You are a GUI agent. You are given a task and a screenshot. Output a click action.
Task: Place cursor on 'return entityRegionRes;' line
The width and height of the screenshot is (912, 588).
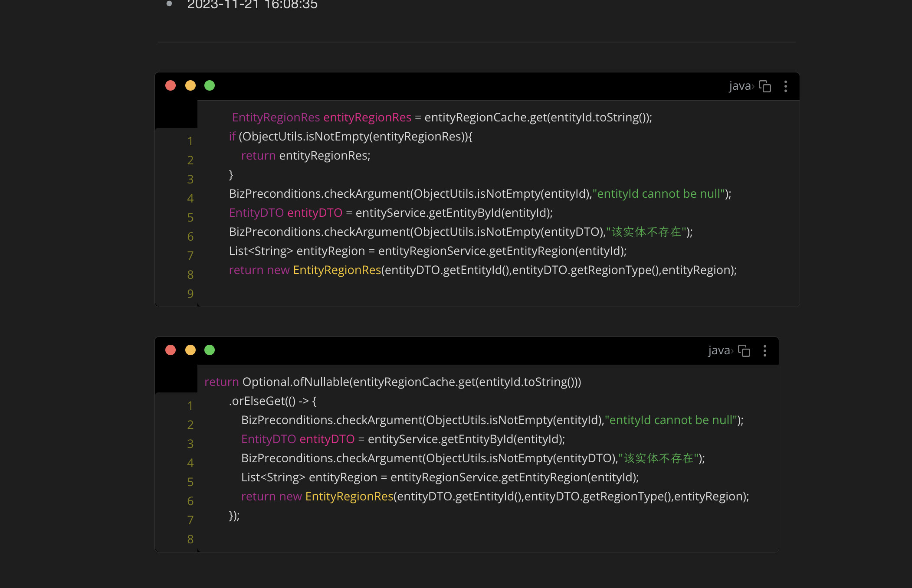click(305, 156)
